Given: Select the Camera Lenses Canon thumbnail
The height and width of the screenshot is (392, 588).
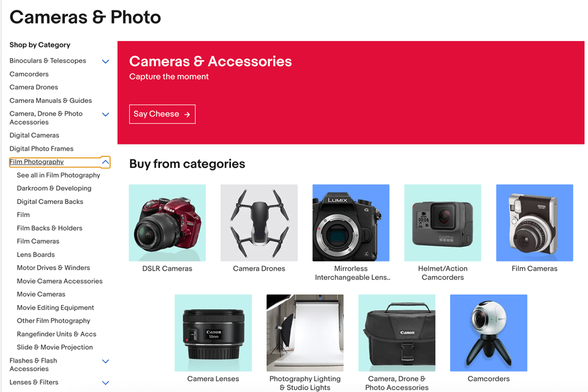Looking at the screenshot, I should click(x=213, y=333).
